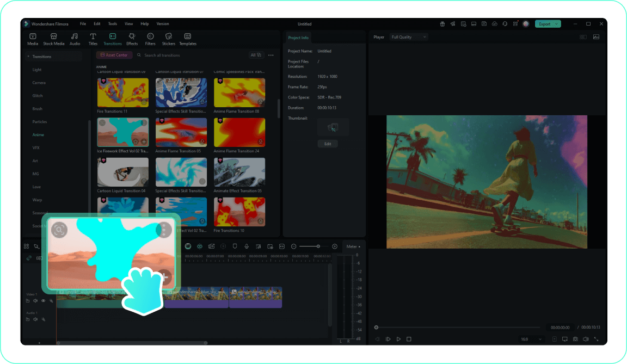Click the zoom in plus icon on timeline
Image resolution: width=627 pixels, height=364 pixels.
[x=335, y=246]
